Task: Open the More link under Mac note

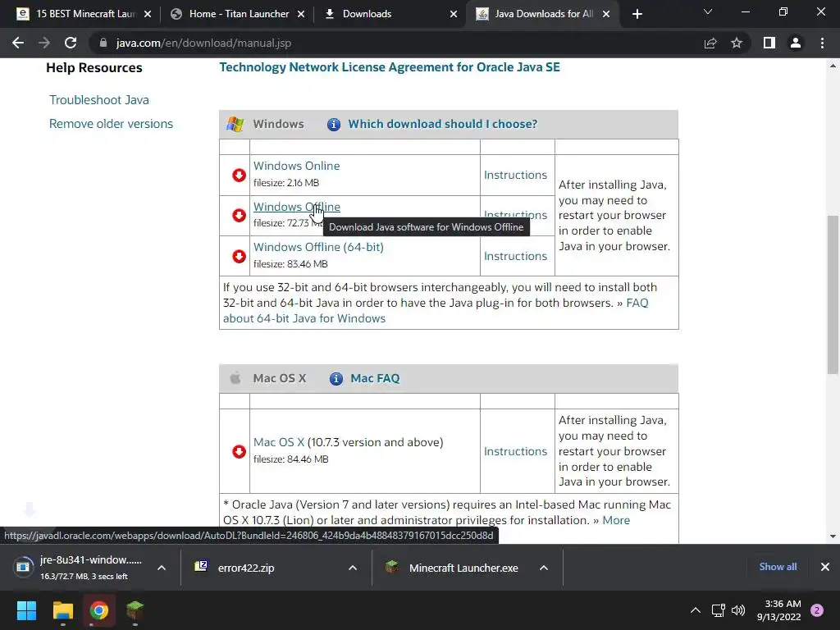Action: [616, 520]
